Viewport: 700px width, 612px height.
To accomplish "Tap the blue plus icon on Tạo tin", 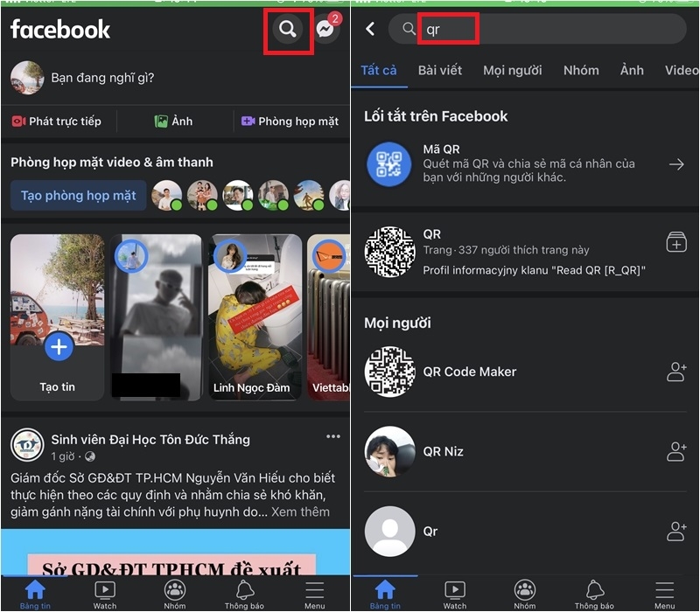I will pos(59,346).
